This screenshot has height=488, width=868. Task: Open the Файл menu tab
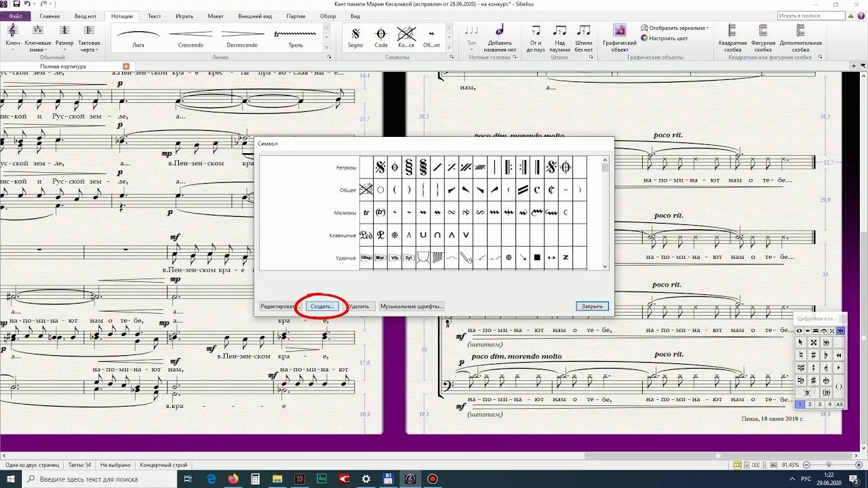coord(16,16)
